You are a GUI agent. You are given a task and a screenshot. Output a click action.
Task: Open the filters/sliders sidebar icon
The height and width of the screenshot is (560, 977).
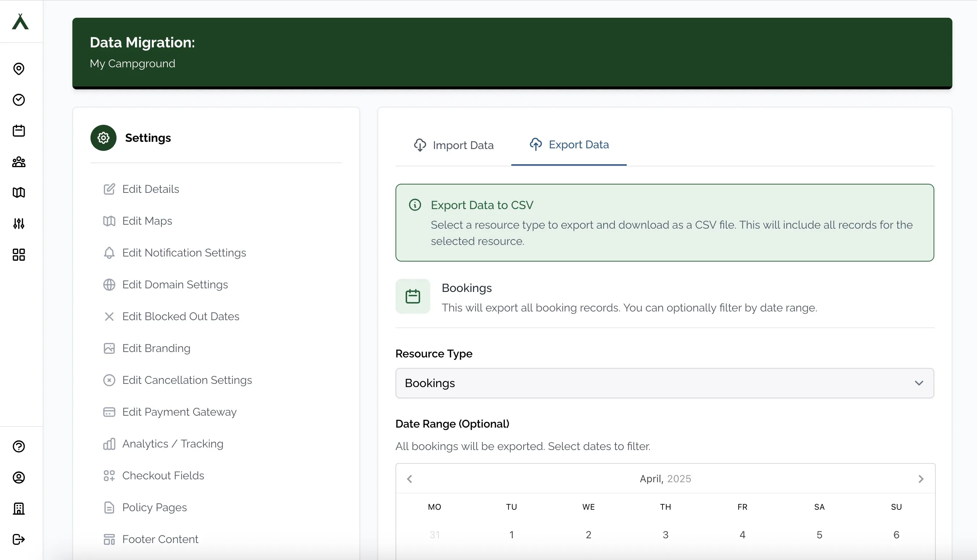(18, 223)
